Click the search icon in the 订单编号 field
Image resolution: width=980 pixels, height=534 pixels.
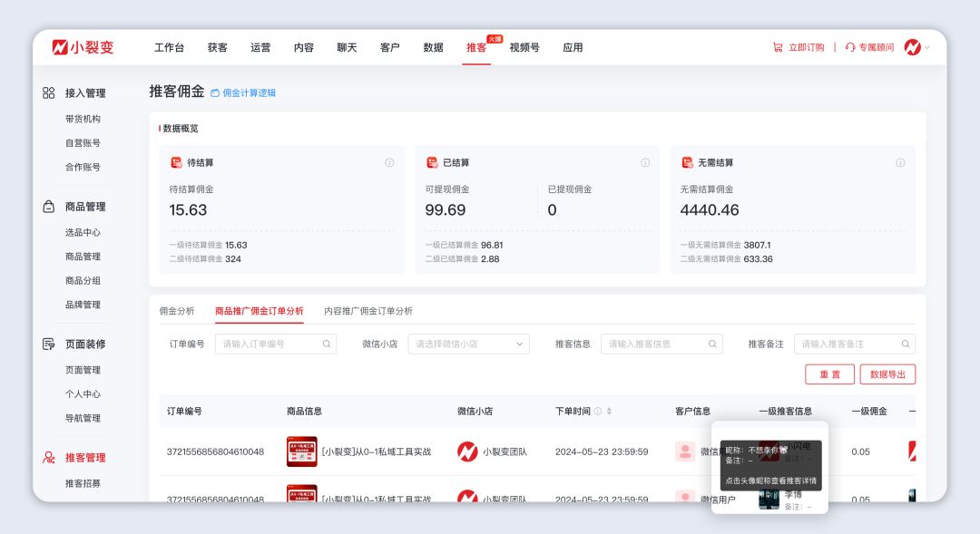click(x=327, y=344)
